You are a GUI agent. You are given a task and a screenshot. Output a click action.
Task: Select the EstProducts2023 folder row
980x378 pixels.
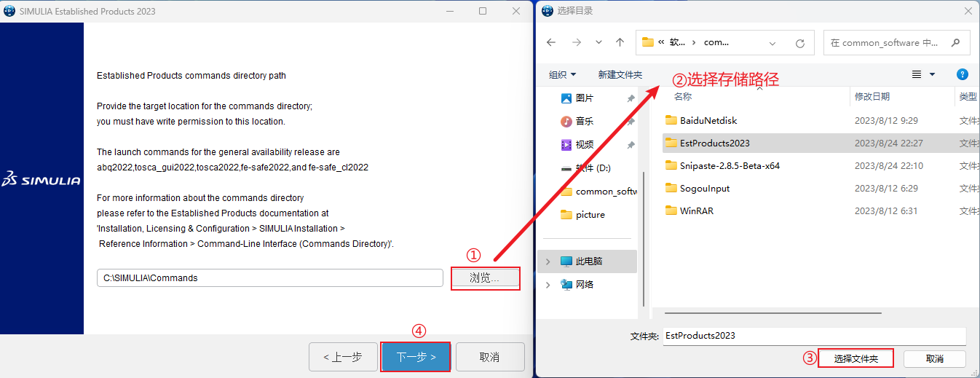pyautogui.click(x=820, y=143)
